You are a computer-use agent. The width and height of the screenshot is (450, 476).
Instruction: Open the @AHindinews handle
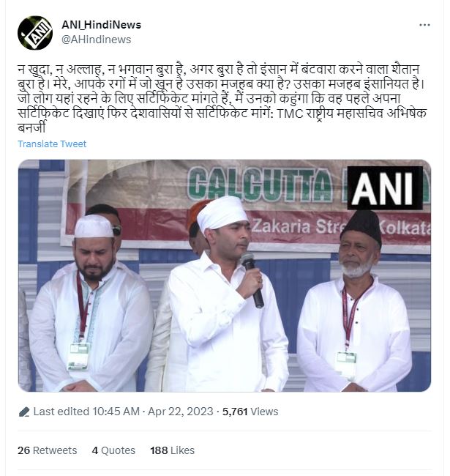click(96, 40)
